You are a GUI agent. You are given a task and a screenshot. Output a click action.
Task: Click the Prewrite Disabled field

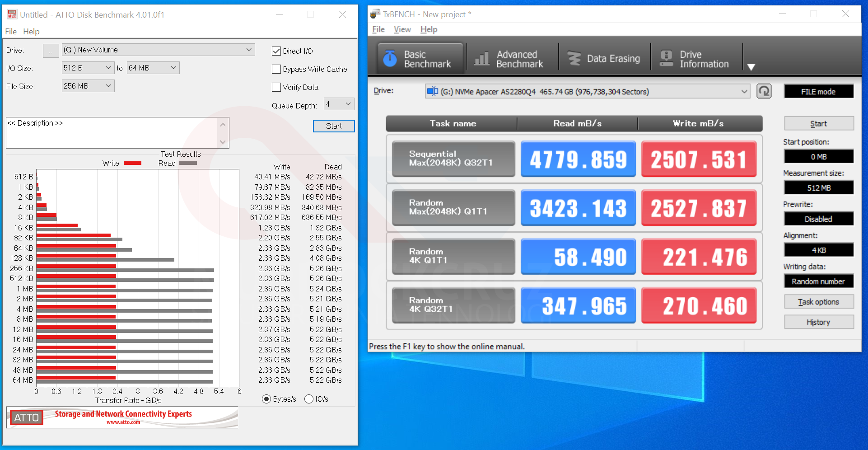tap(819, 219)
